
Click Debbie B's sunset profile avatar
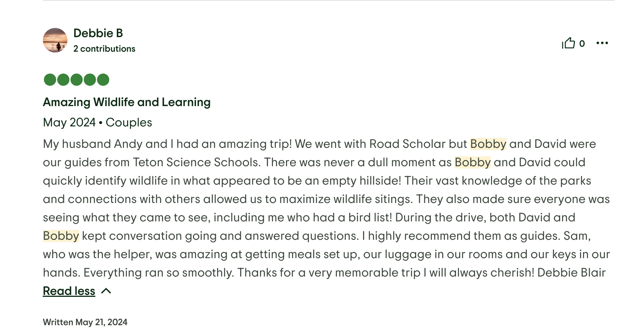tap(55, 40)
